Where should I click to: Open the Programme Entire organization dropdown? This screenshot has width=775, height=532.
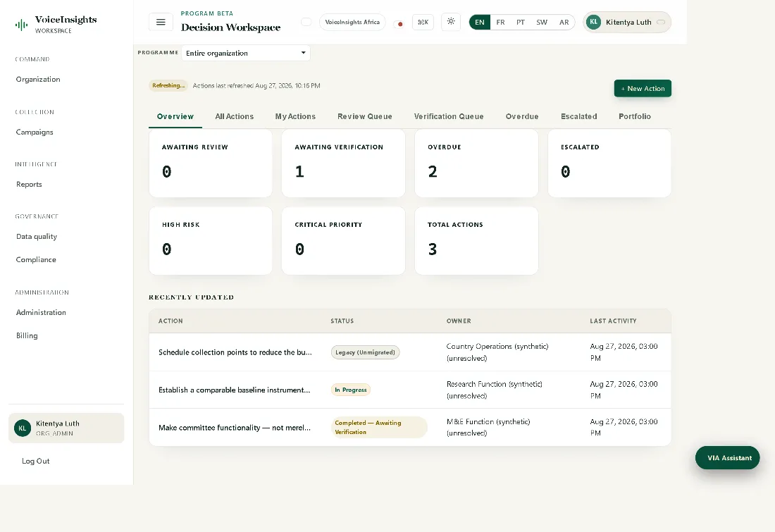click(x=246, y=53)
